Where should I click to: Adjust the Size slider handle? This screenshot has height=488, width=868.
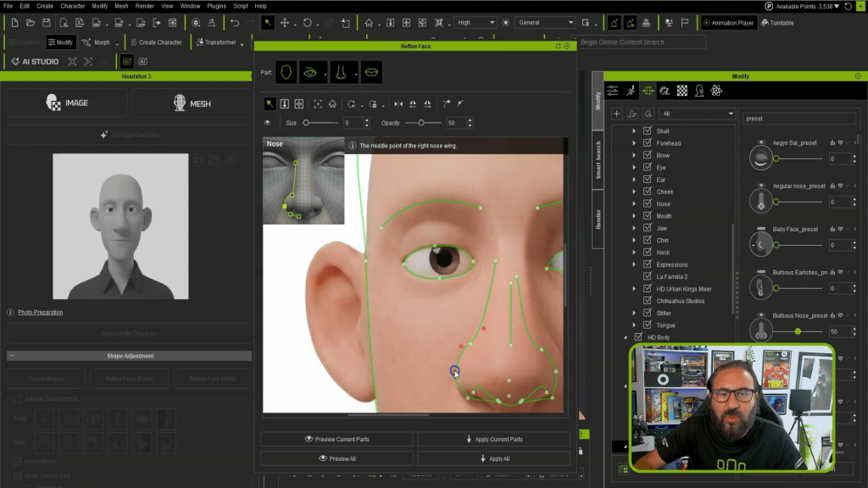[x=306, y=123]
